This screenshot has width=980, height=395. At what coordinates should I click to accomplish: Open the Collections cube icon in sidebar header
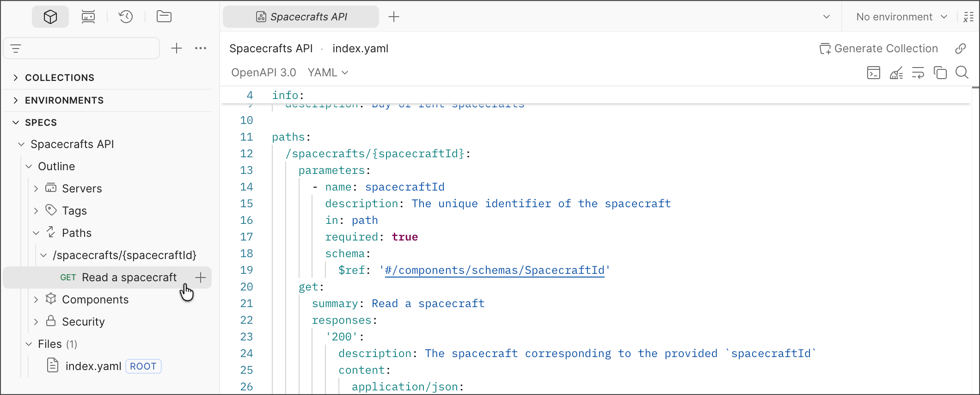(x=50, y=17)
